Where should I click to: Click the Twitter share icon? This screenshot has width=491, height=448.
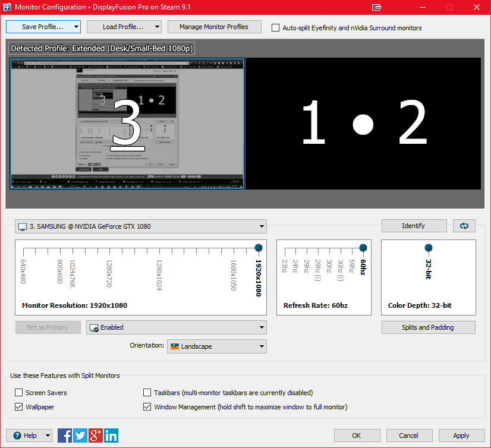click(80, 436)
